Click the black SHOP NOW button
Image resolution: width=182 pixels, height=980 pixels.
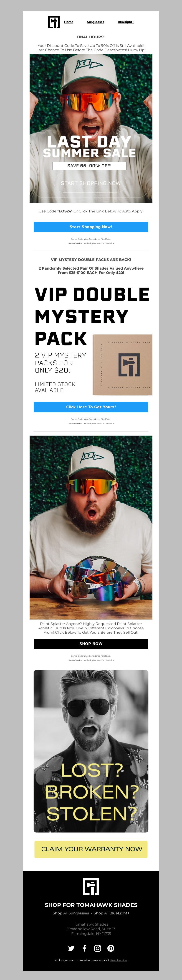pyautogui.click(x=91, y=644)
